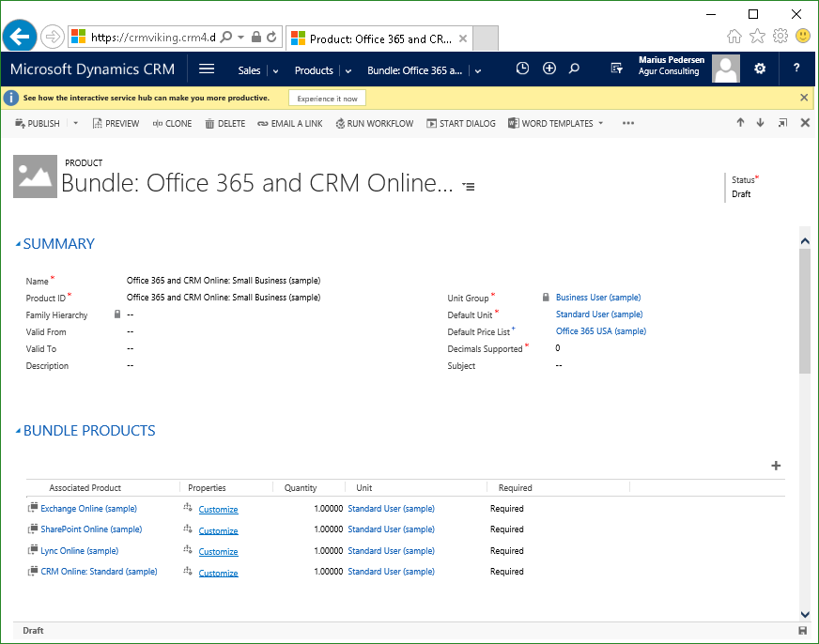Save the record via footer disk icon

point(803,631)
